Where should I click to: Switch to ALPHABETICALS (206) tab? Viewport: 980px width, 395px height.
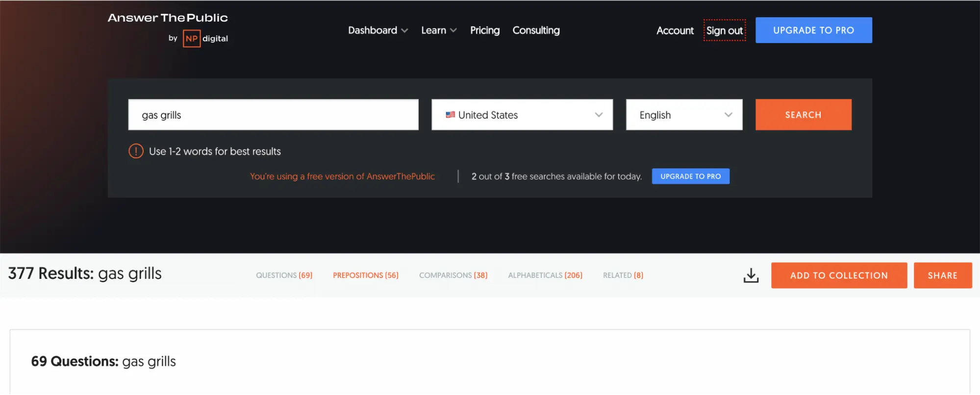point(545,275)
